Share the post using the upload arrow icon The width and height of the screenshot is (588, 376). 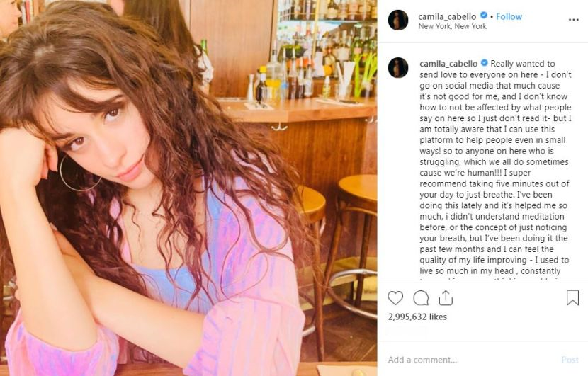pyautogui.click(x=446, y=297)
